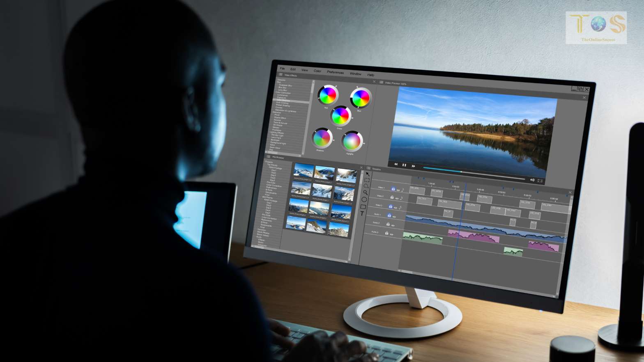644x362 pixels.
Task: Select the top-left mountain thumbnail in File Browser
Action: [x=304, y=170]
